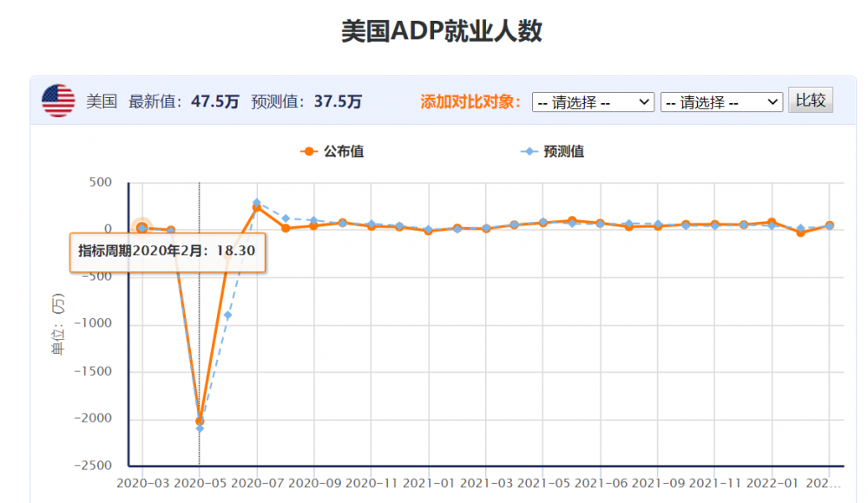Click the 美国ADP就业人数 chart title
This screenshot has width=868, height=503.
441,31
